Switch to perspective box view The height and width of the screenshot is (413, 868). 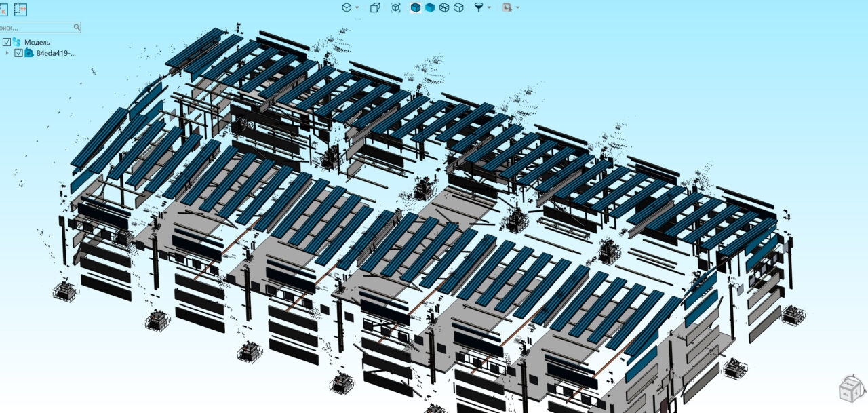(375, 7)
